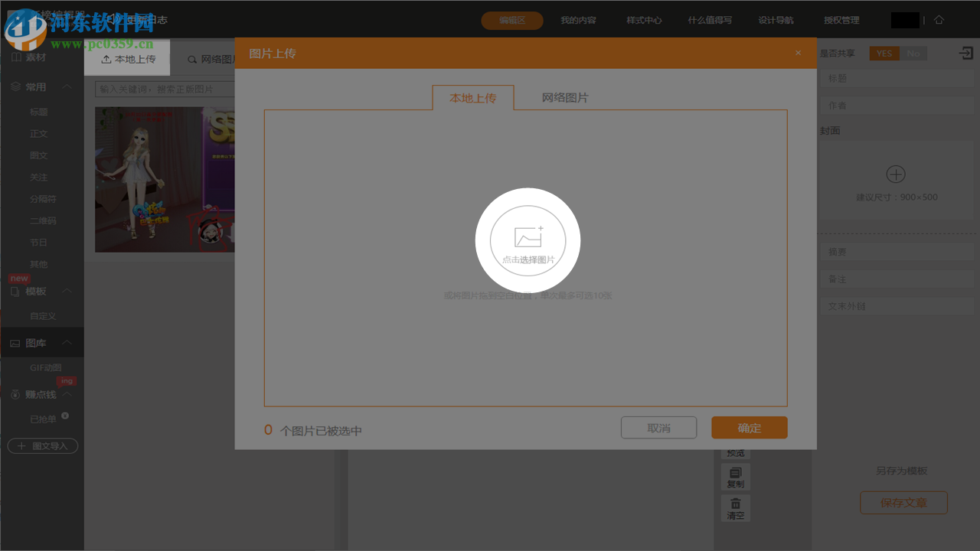Viewport: 980px width, 551px height.
Task: Open 什么值得写 in top navigation
Action: 710,21
